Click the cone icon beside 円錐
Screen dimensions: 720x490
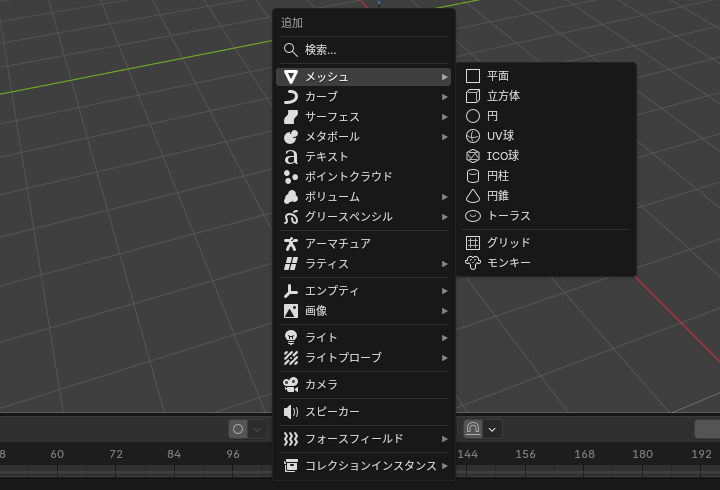473,196
